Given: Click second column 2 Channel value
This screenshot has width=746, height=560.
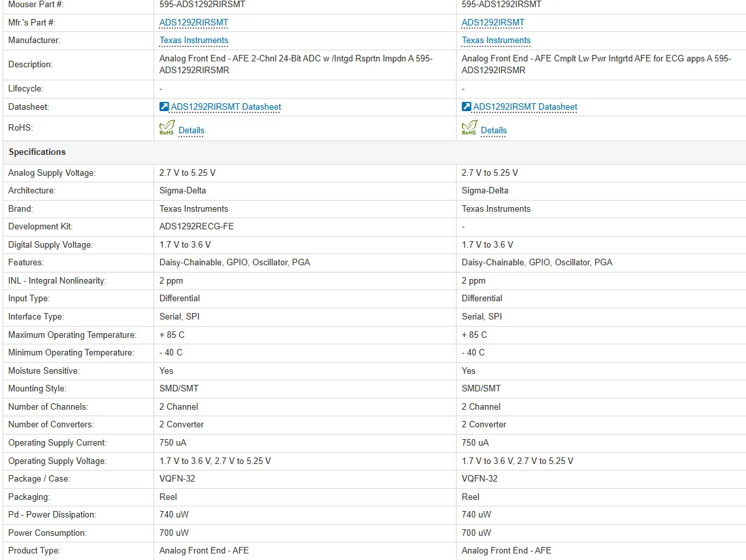Looking at the screenshot, I should click(x=481, y=407).
